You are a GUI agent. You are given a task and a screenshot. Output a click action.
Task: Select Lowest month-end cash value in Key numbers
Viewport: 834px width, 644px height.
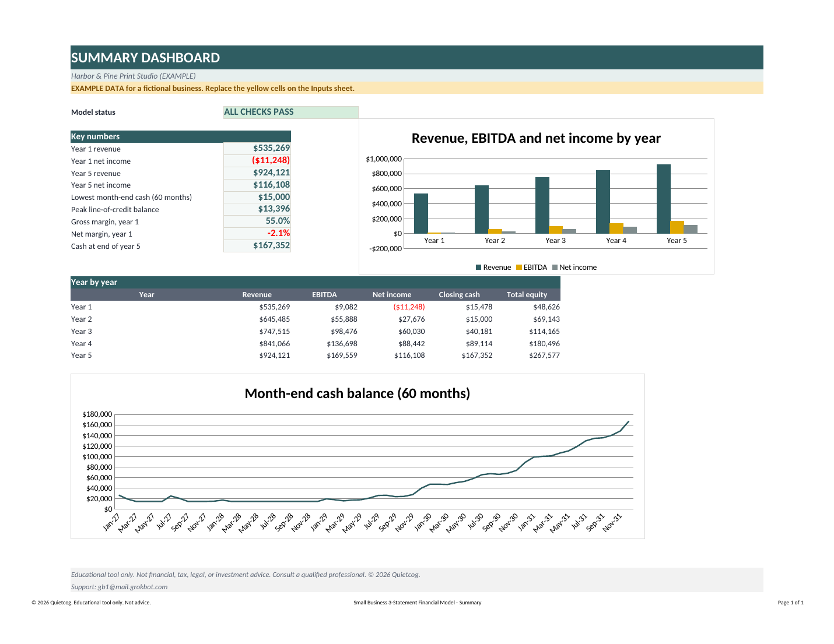(x=257, y=197)
